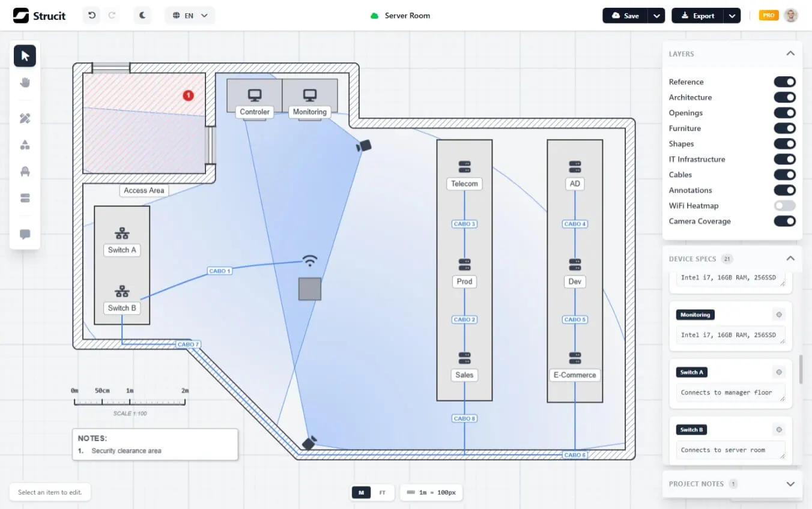The image size is (812, 509).
Task: Select the Dev server label
Action: click(575, 282)
